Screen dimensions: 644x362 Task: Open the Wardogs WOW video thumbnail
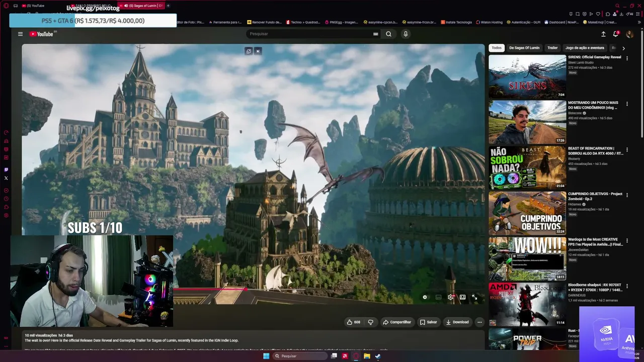[527, 259]
